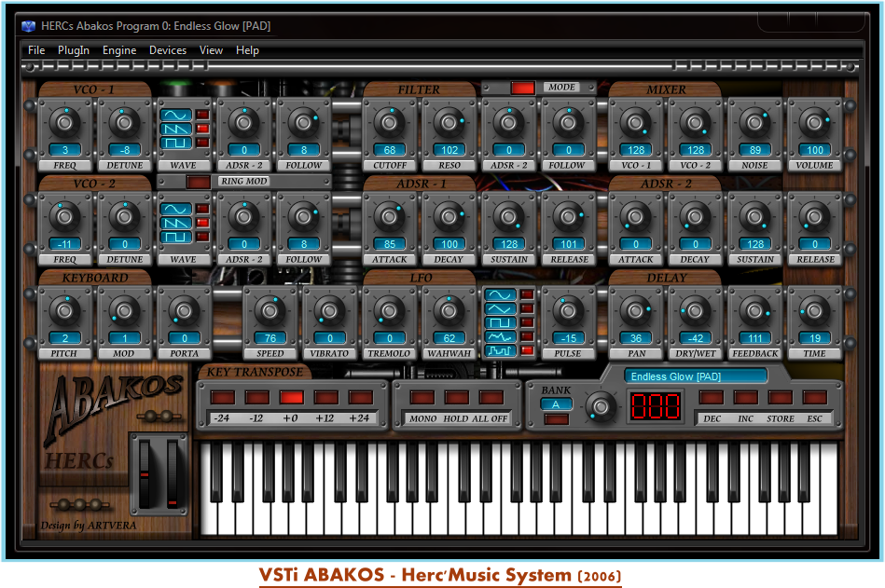The width and height of the screenshot is (885, 588).
Task: Click the filter Cutoff knob
Action: (x=391, y=121)
